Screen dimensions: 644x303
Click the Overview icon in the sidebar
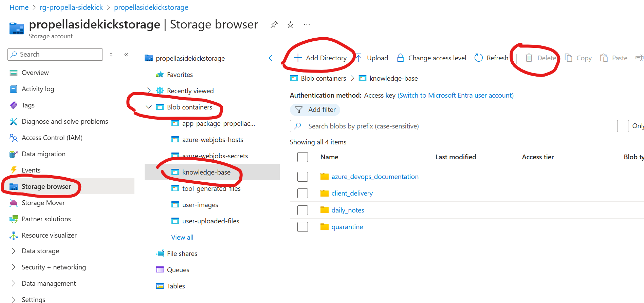14,73
